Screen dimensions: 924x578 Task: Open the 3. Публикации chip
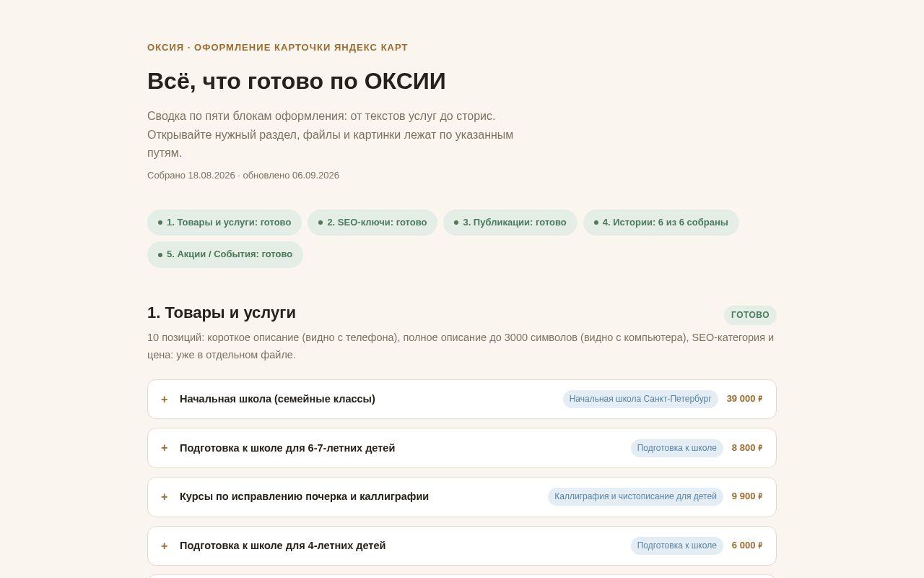click(x=510, y=223)
